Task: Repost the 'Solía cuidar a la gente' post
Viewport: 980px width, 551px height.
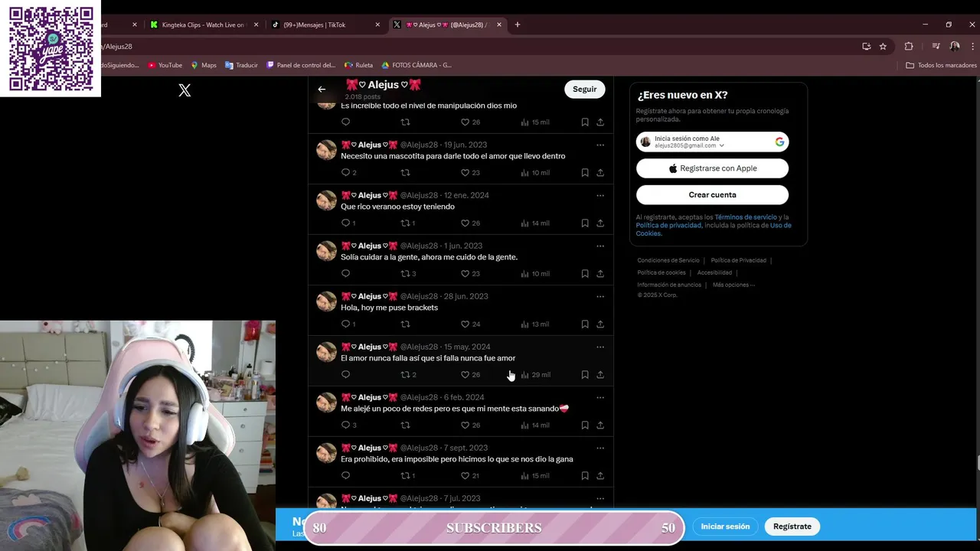Action: 405,274
